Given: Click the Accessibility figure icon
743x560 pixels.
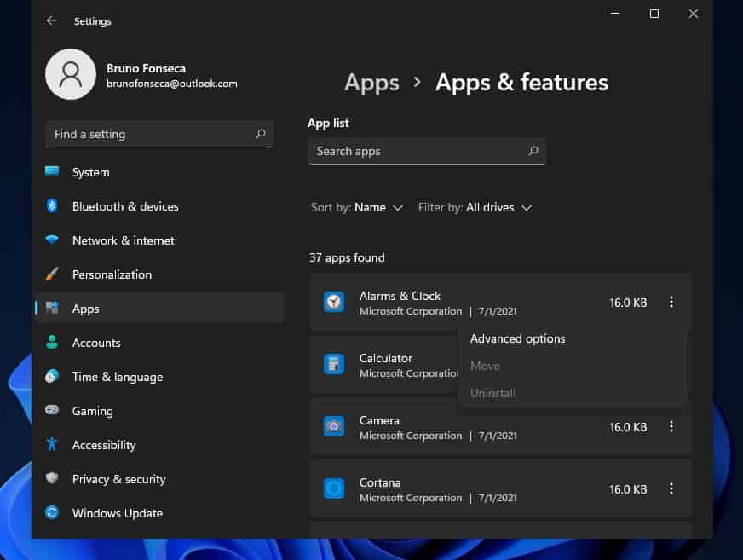Looking at the screenshot, I should [x=52, y=444].
